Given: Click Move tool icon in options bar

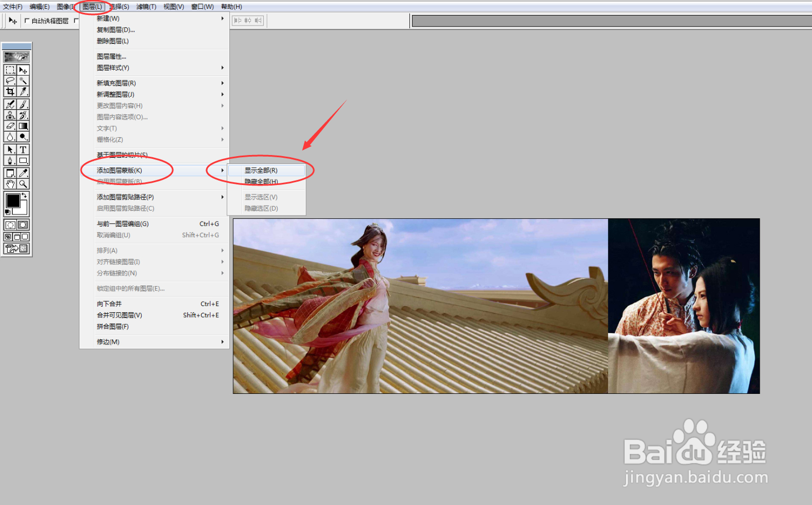Looking at the screenshot, I should 13,21.
